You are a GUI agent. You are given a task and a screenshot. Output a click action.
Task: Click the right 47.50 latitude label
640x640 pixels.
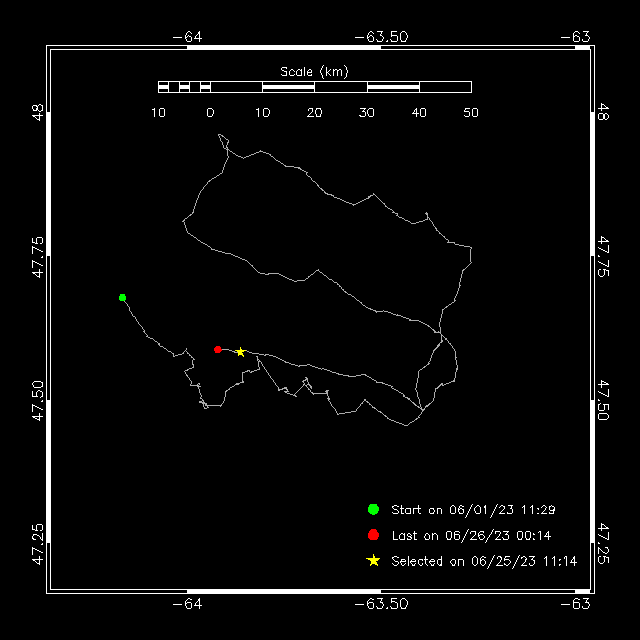coord(603,400)
